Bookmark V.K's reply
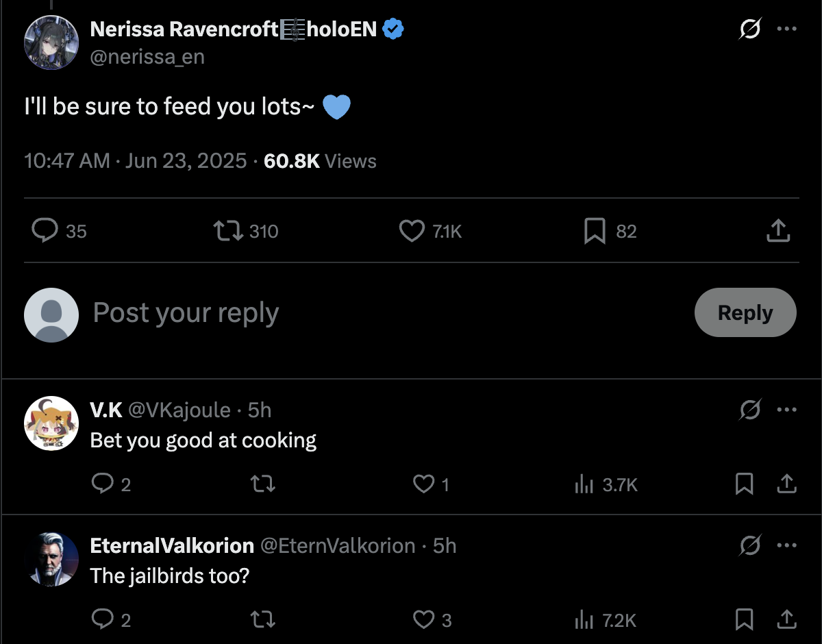 (x=744, y=484)
